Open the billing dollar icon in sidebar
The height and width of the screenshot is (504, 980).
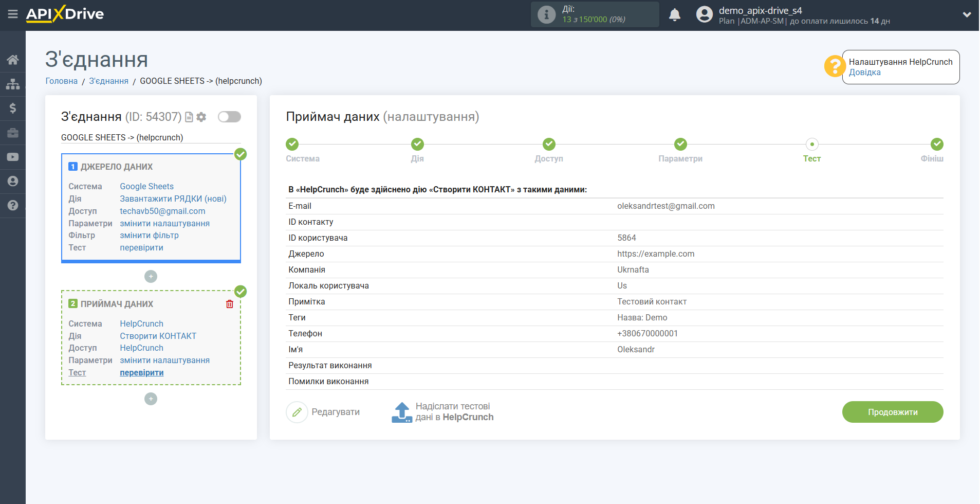coord(13,108)
